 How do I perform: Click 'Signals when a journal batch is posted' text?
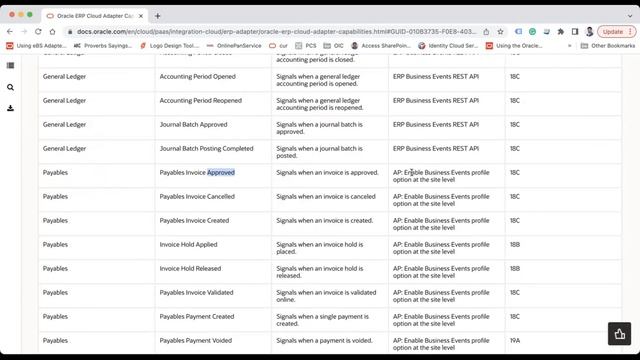point(319,152)
